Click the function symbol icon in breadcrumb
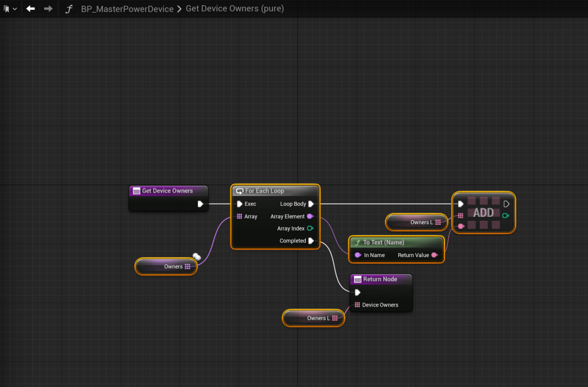The image size is (588, 387). [x=68, y=9]
